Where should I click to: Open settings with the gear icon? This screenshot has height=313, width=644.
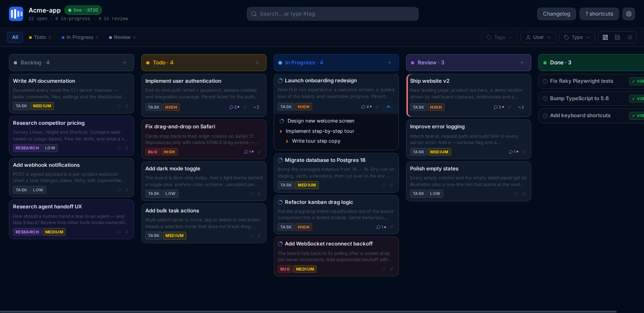(629, 14)
